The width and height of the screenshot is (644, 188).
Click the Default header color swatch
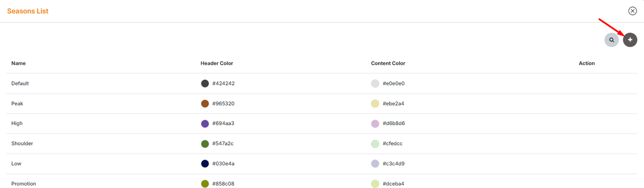pyautogui.click(x=205, y=83)
